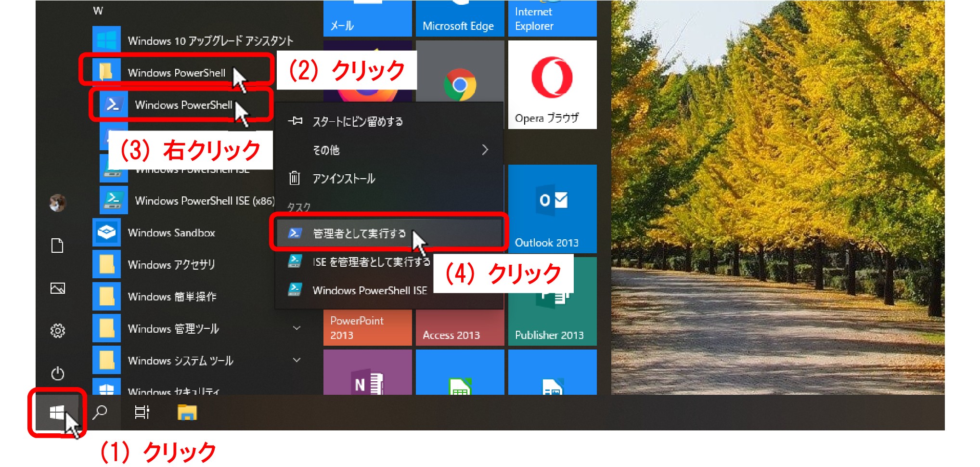
Task: Launch the PowerPoint 2013 tile
Action: click(368, 327)
